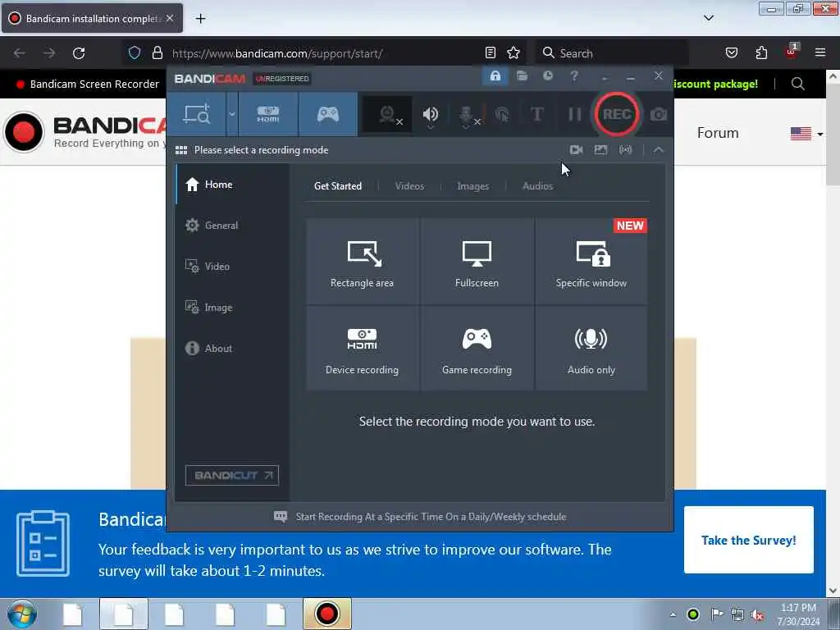Open the Pocket icon in Firefox toolbar
The width and height of the screenshot is (840, 630).
coord(731,52)
